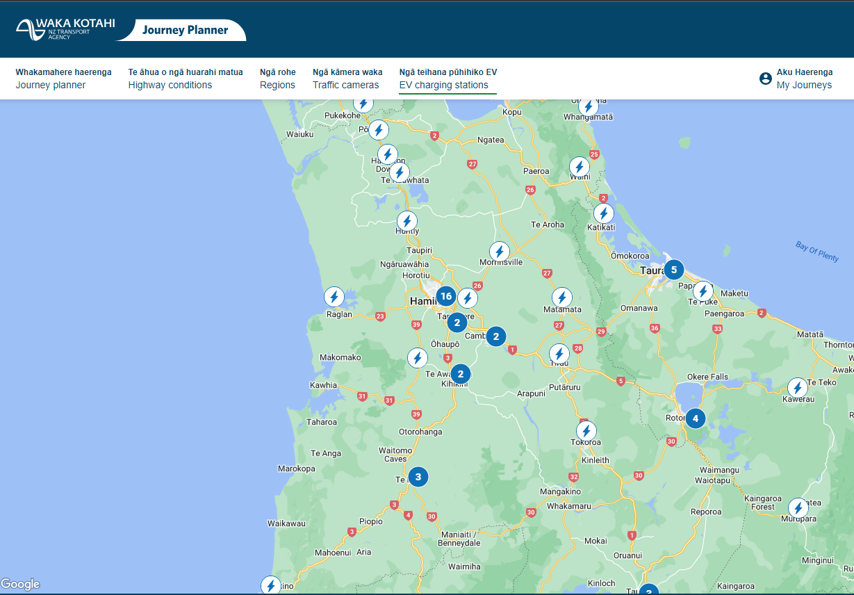Click the Journey Planner header badge
The height and width of the screenshot is (595, 854).
[x=184, y=30]
